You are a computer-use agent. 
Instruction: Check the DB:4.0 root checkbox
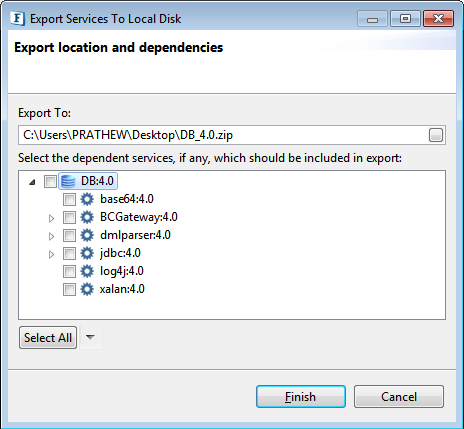50,182
